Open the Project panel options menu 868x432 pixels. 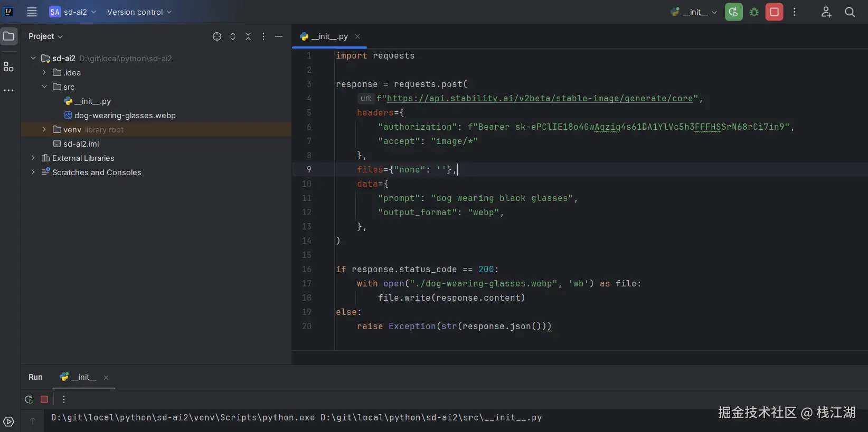263,36
